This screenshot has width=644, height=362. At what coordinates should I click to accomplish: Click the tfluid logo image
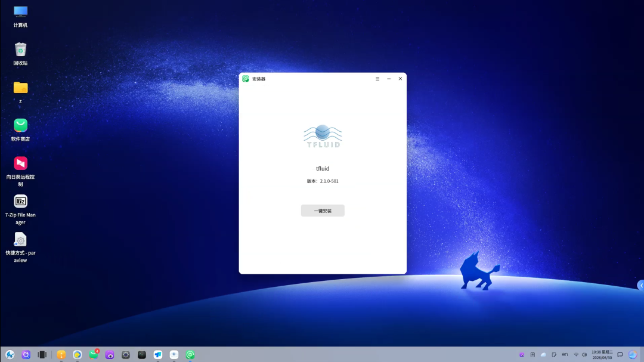coord(323,136)
